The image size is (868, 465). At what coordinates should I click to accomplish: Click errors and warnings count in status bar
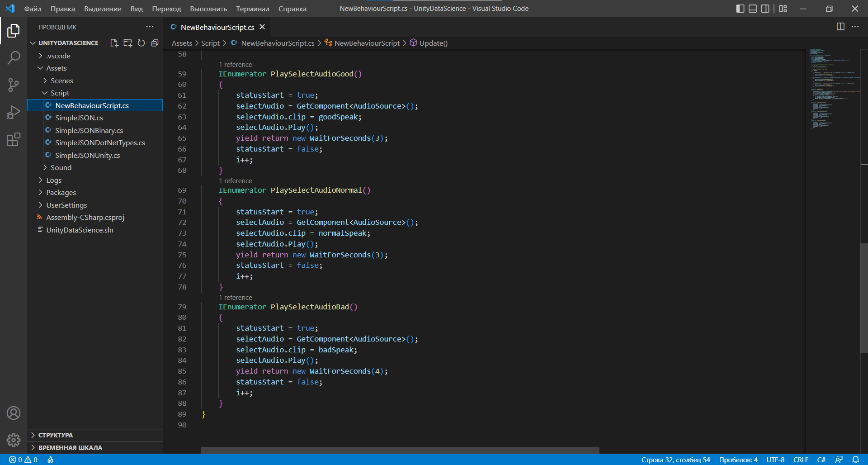pos(23,460)
